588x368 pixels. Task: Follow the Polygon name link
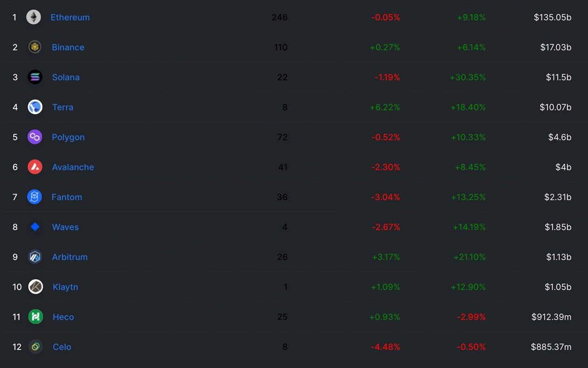(x=68, y=137)
